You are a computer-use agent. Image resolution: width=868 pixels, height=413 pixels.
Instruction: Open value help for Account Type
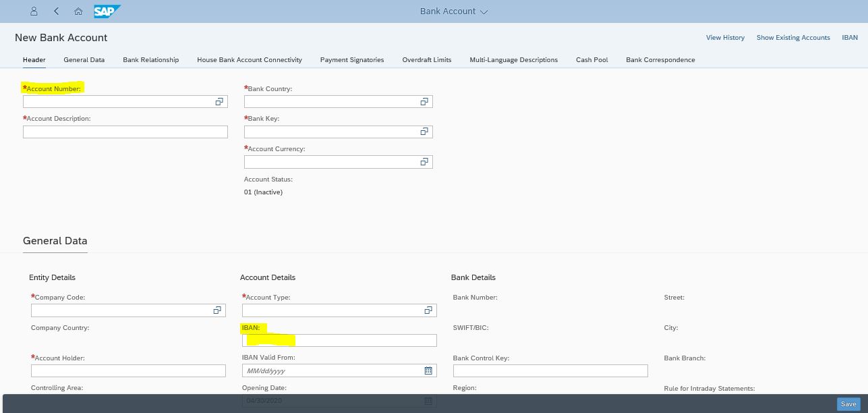(428, 310)
